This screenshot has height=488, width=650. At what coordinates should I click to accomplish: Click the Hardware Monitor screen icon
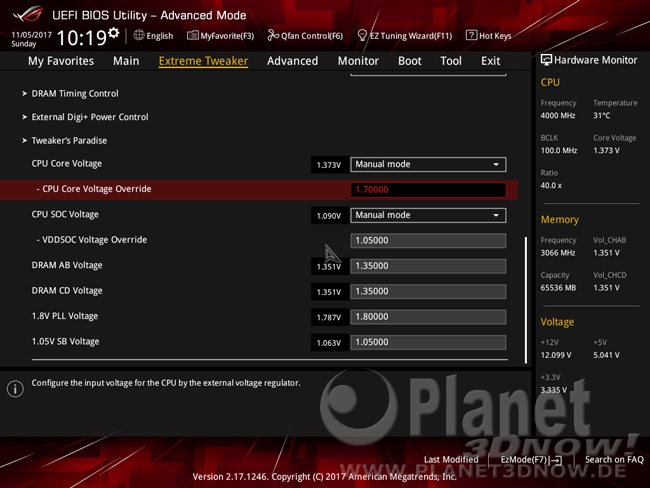point(546,60)
